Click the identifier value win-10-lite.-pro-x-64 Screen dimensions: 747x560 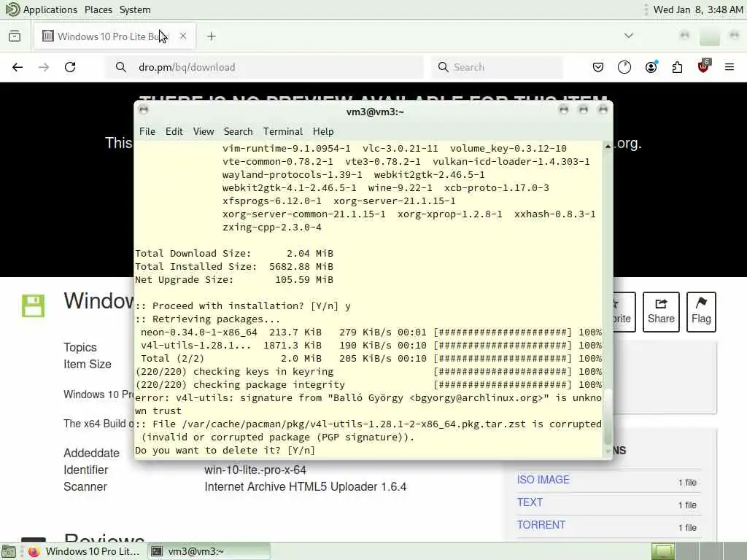click(x=255, y=470)
